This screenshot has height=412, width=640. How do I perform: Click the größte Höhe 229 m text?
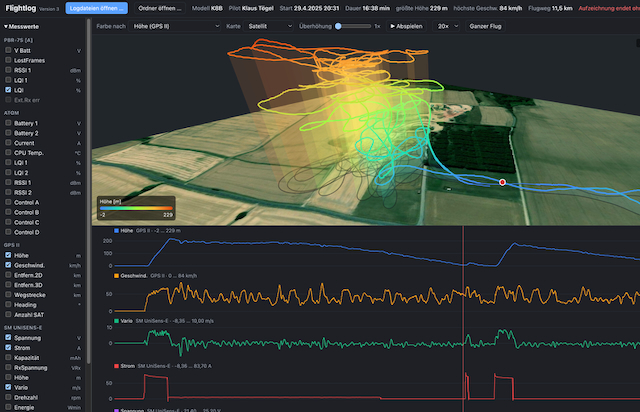tap(422, 8)
